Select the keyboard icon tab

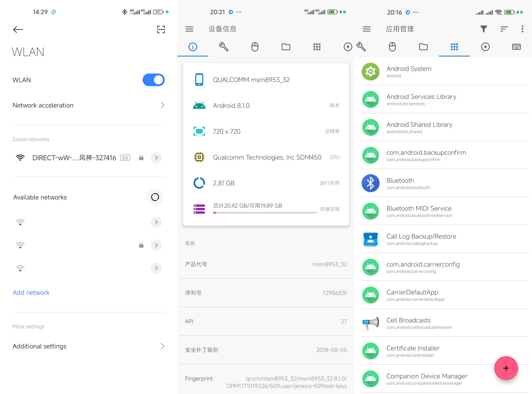pyautogui.click(x=516, y=47)
